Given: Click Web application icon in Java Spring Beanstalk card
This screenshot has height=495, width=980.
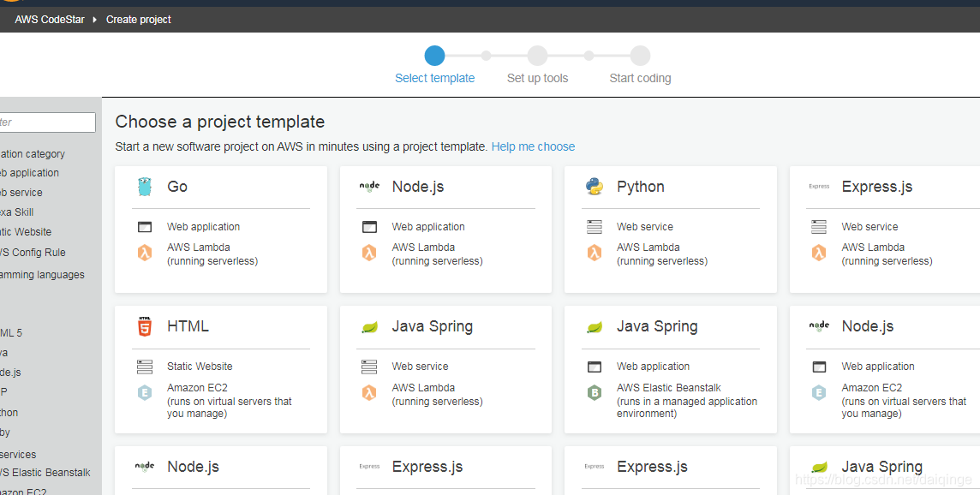Looking at the screenshot, I should pos(595,367).
